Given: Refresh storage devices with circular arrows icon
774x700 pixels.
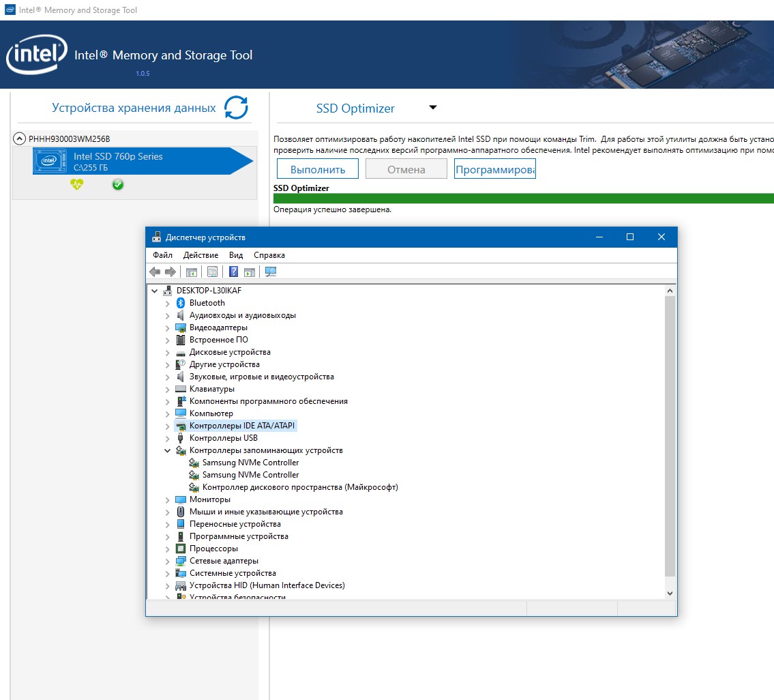Looking at the screenshot, I should (236, 107).
